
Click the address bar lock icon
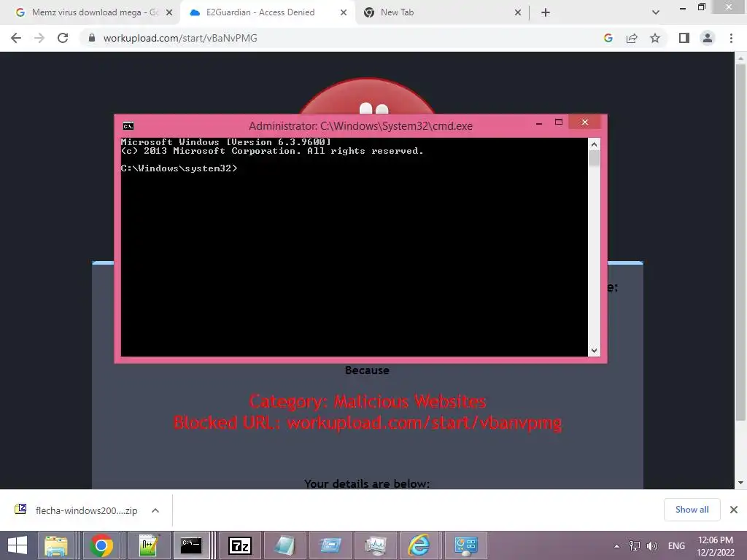[x=92, y=38]
